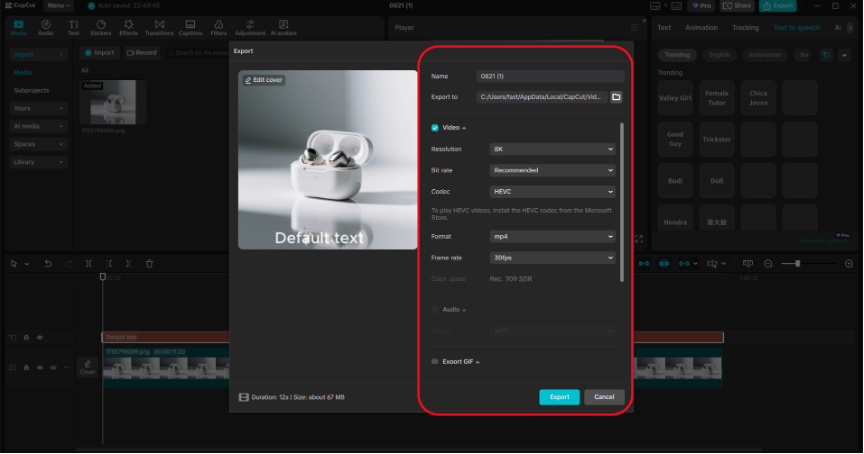This screenshot has width=864, height=454.
Task: Click the Name field containing 0821 (1)
Action: click(551, 76)
